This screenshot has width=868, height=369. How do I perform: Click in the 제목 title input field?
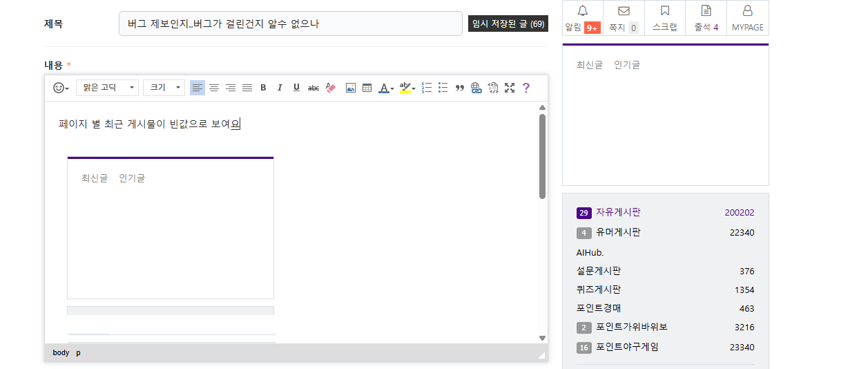point(290,24)
